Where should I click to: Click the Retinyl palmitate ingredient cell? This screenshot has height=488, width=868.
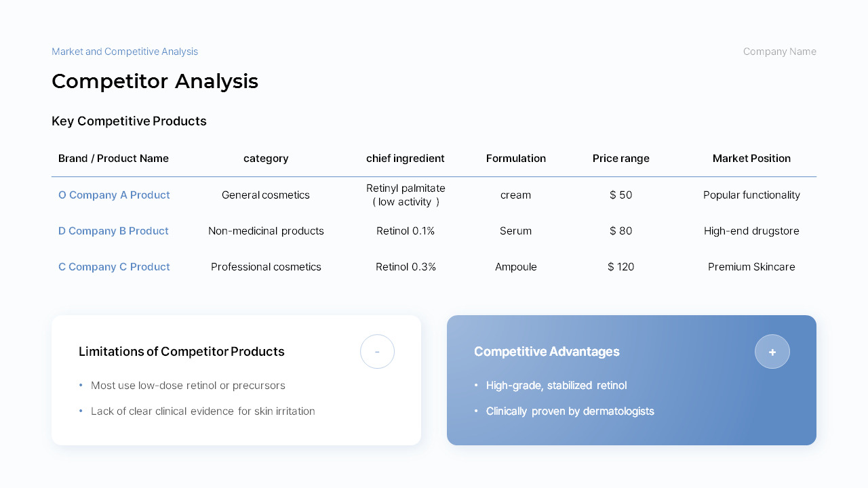click(x=406, y=195)
